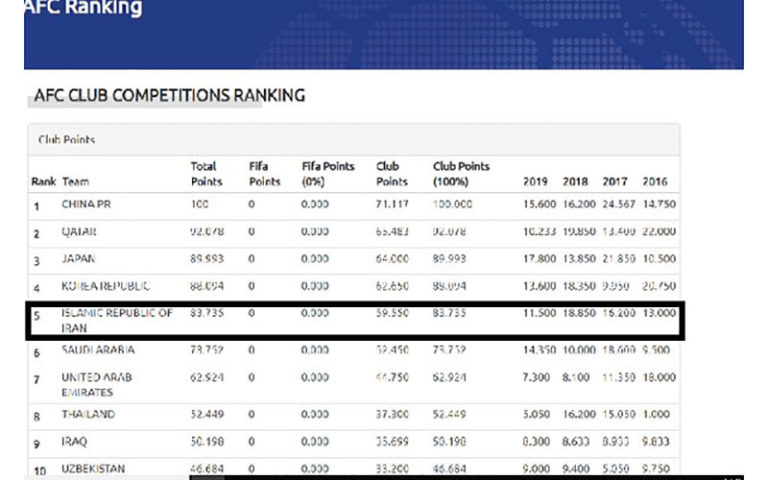The image size is (768, 480).
Task: Select Uzbekistan 2016 value 9.750
Action: (656, 469)
